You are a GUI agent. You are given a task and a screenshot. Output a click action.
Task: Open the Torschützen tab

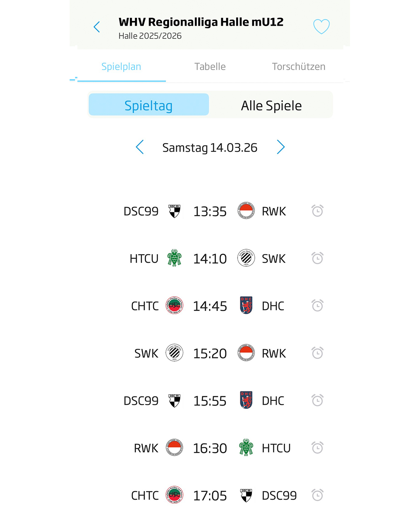pyautogui.click(x=298, y=66)
